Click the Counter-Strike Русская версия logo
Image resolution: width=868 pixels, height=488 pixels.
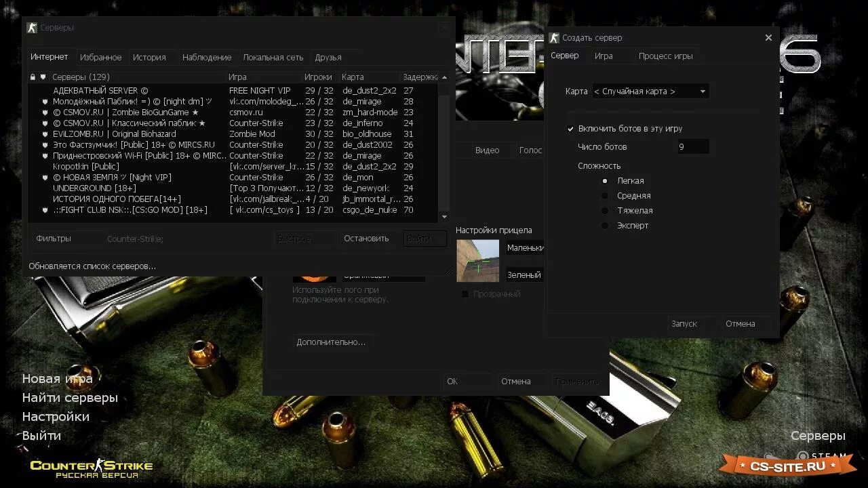tap(92, 468)
